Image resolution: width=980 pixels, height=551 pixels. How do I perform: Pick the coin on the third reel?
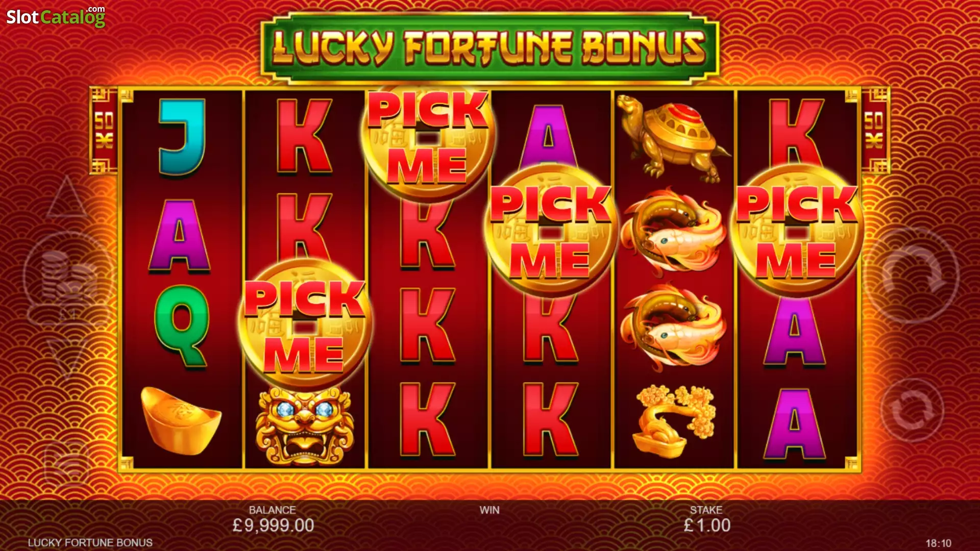tap(428, 138)
